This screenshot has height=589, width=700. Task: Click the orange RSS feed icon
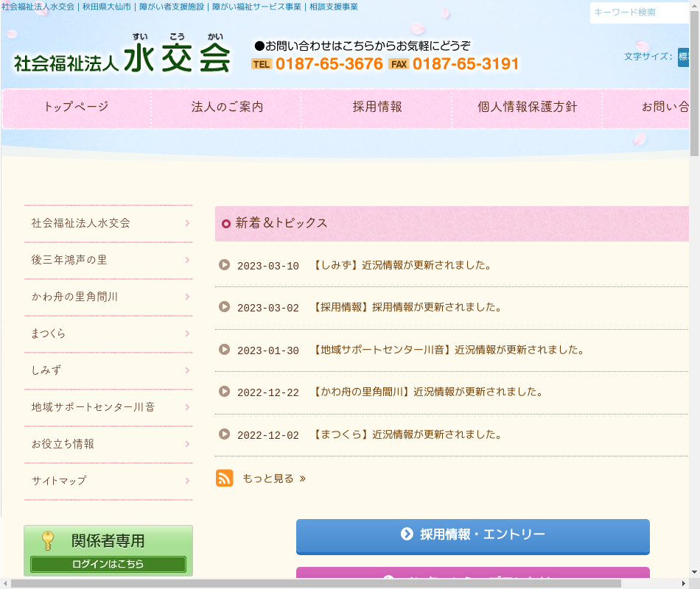(225, 478)
